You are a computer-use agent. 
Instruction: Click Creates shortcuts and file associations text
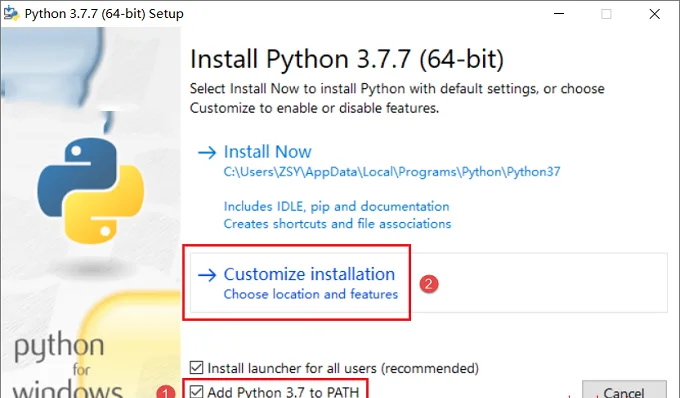click(337, 224)
